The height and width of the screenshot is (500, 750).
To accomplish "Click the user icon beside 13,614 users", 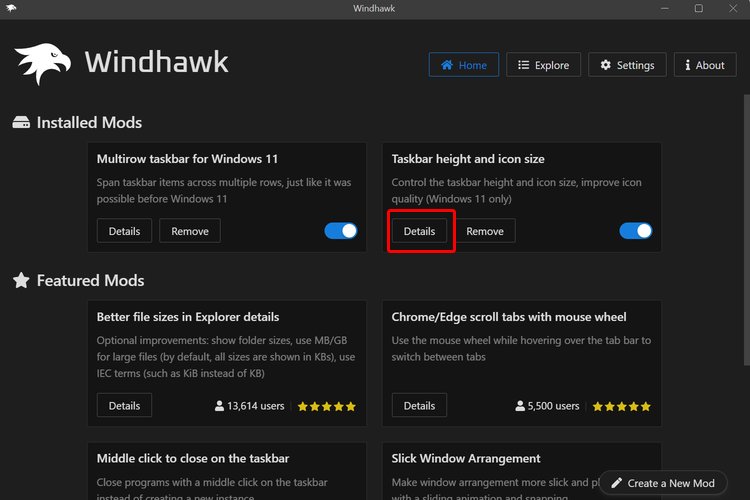I will (219, 406).
